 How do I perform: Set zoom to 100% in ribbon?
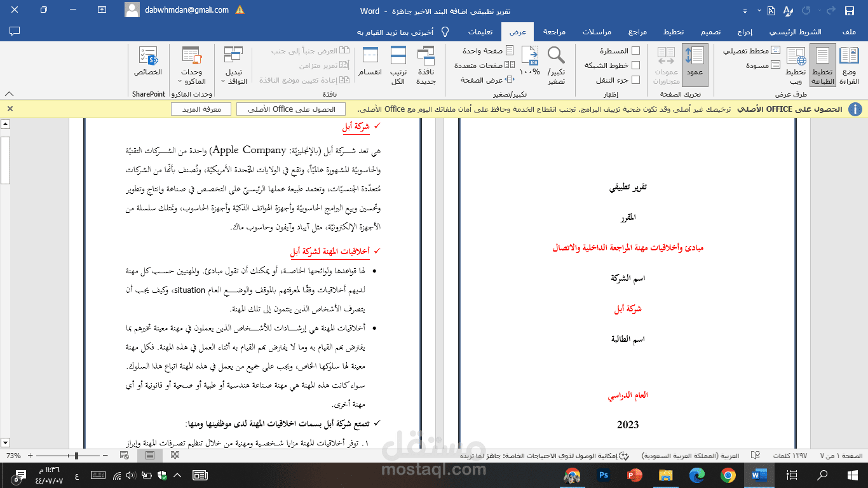pos(530,62)
